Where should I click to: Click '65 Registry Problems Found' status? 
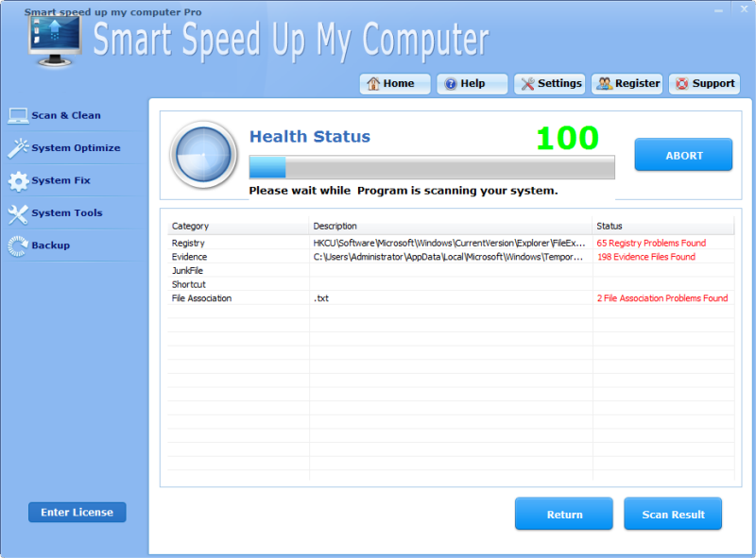tap(651, 243)
